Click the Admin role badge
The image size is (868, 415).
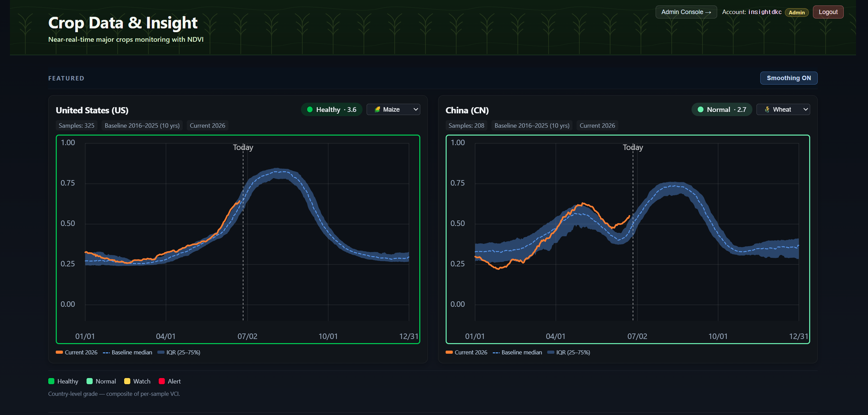pyautogui.click(x=796, y=12)
